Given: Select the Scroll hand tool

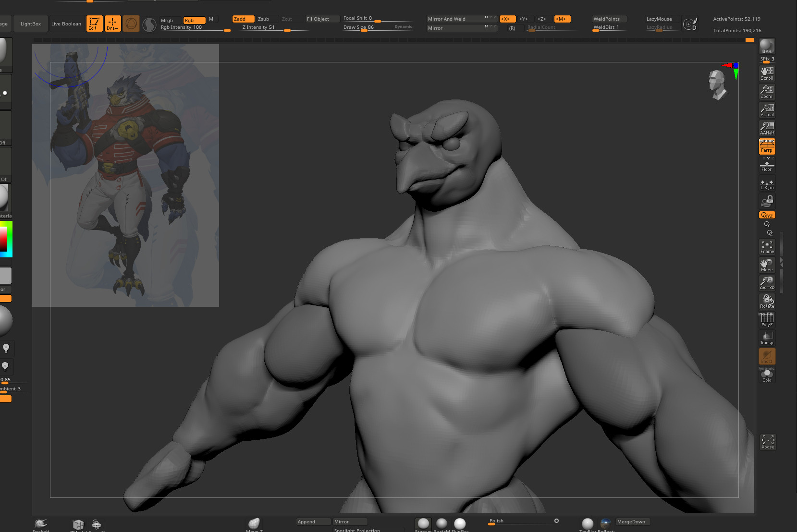Looking at the screenshot, I should point(767,73).
